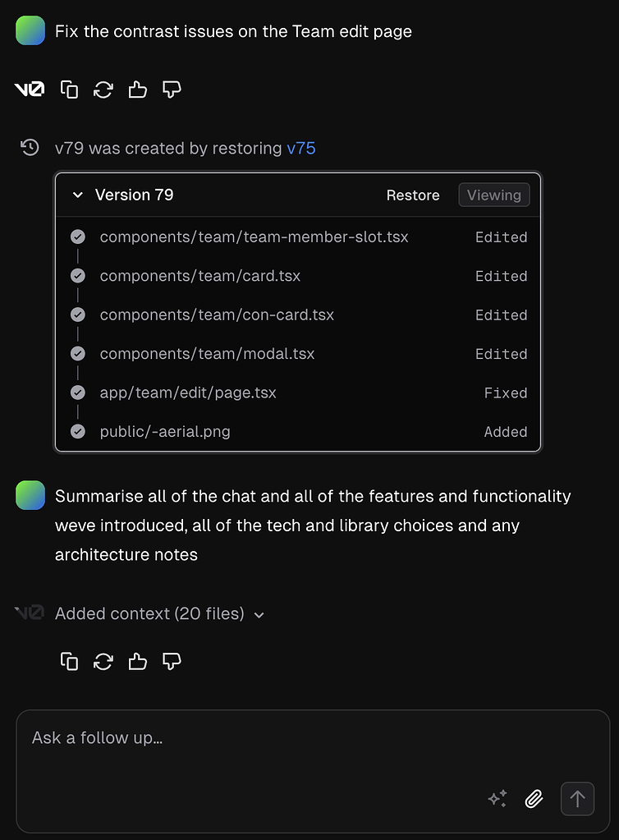Viewport: 619px width, 840px height.
Task: Click the Restore button for Version 79
Action: (x=413, y=195)
